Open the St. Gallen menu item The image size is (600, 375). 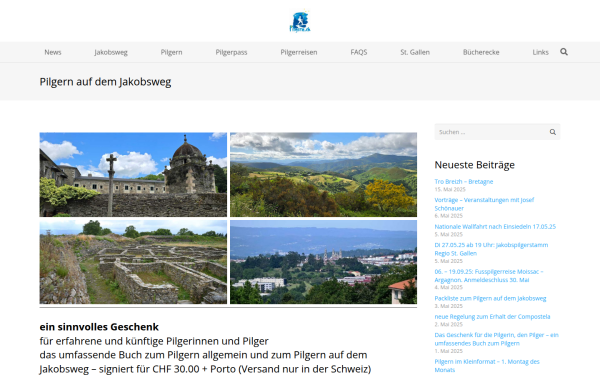click(x=415, y=52)
